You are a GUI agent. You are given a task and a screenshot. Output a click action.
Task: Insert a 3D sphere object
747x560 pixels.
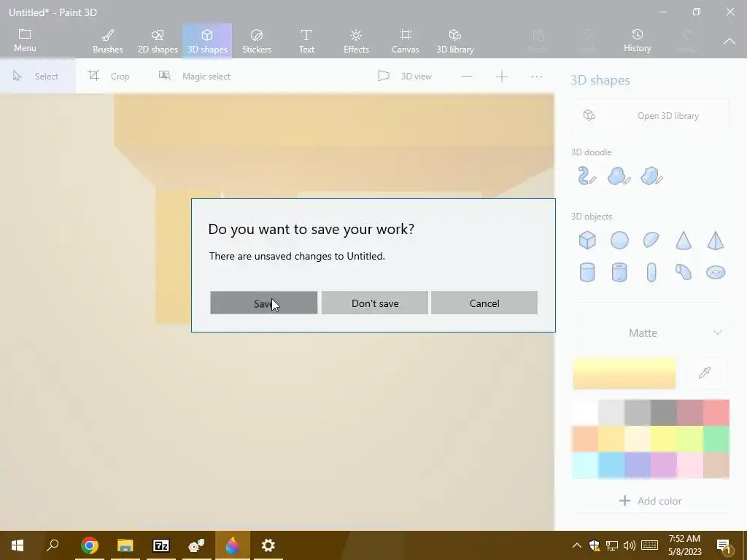click(619, 240)
